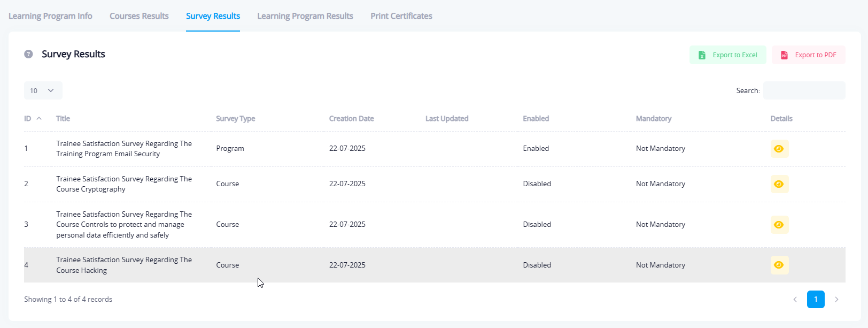868x328 pixels.
Task: Go to next page arrow
Action: [836, 300]
